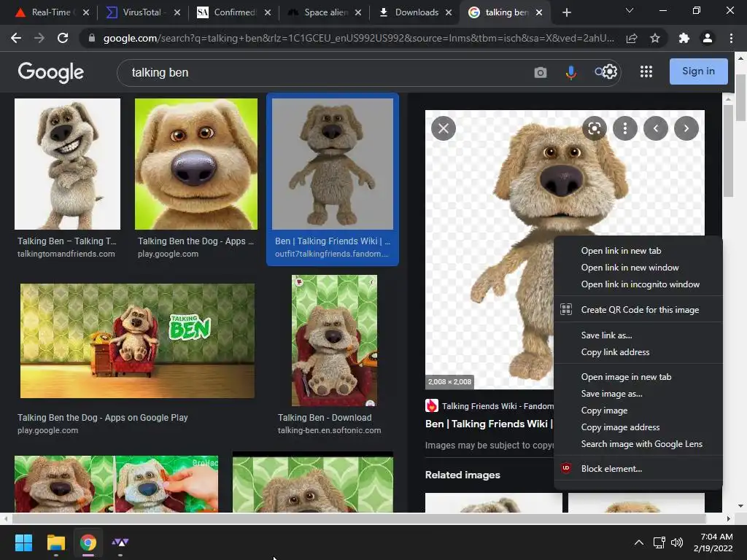Start voice search with microphone icon
Viewport: 747px width, 560px height.
coord(570,72)
